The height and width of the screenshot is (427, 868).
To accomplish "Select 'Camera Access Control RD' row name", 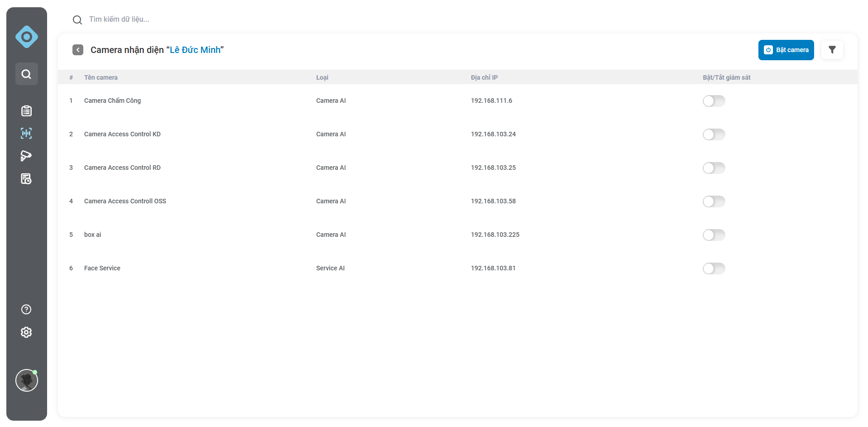I will [122, 168].
